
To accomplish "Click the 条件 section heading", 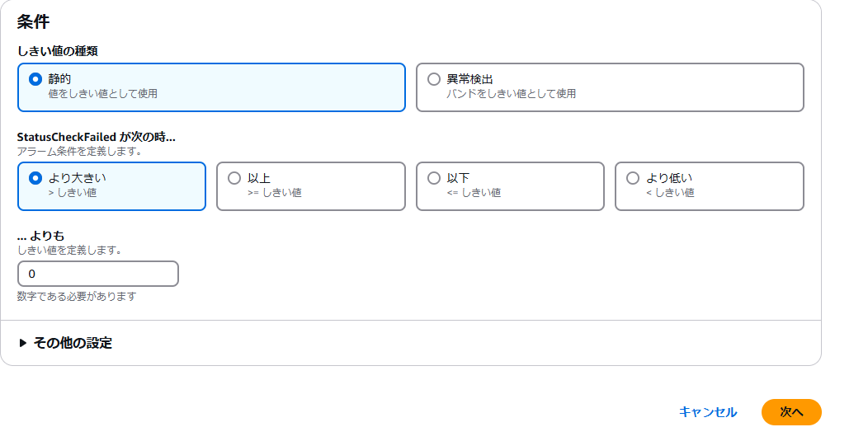I will (x=33, y=21).
